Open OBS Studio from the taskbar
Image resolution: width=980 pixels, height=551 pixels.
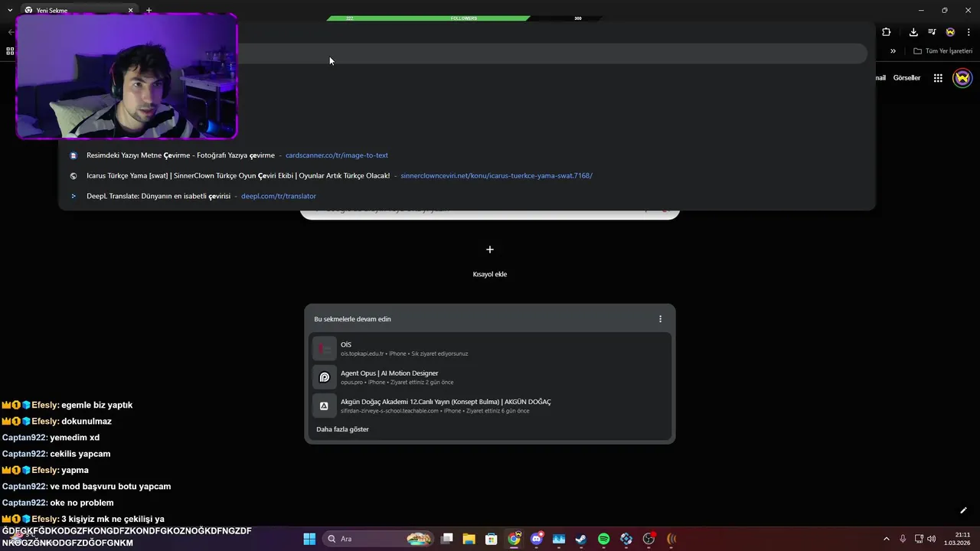tap(649, 539)
